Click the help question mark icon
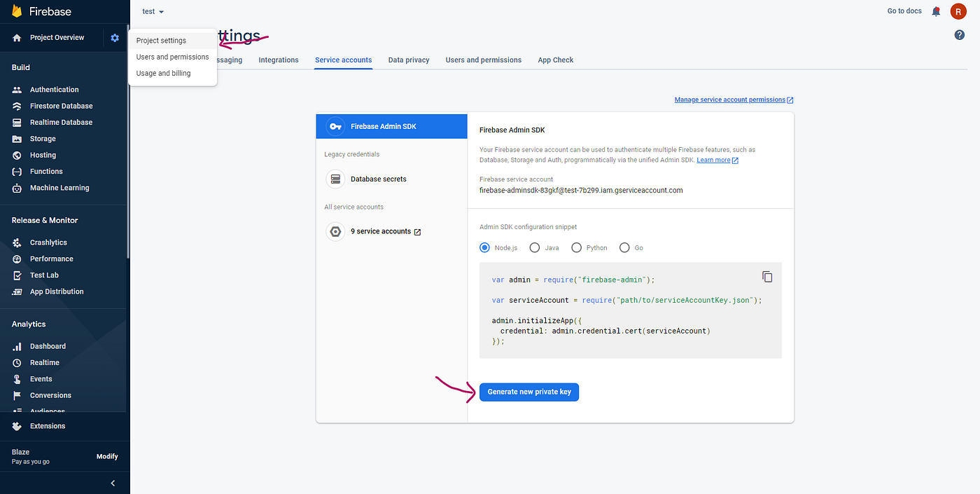The height and width of the screenshot is (494, 980). tap(959, 34)
